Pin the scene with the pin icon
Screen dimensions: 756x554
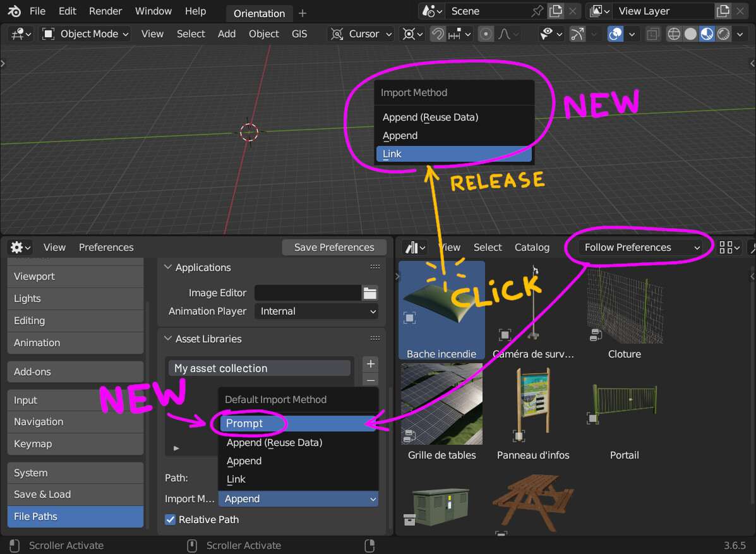coord(537,11)
